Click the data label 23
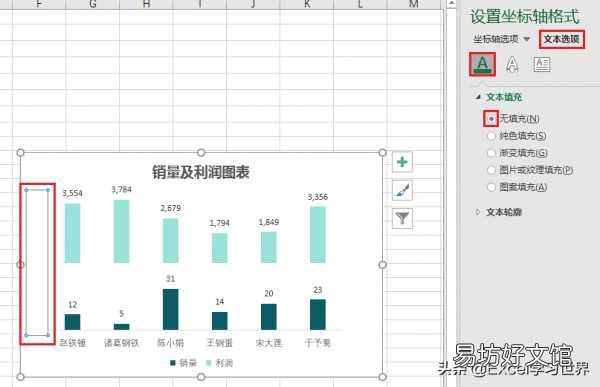The width and height of the screenshot is (600, 387). (318, 290)
